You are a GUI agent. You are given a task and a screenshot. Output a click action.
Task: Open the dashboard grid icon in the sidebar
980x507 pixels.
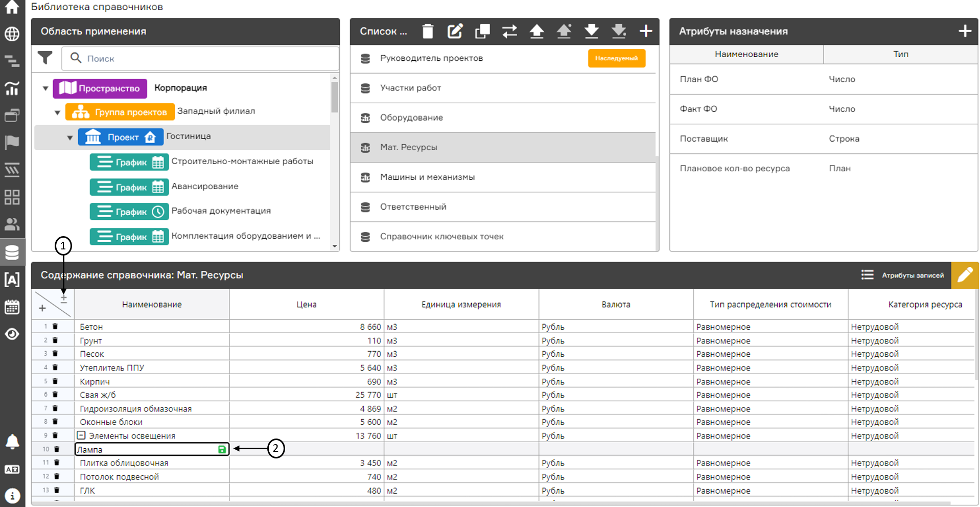click(x=12, y=197)
